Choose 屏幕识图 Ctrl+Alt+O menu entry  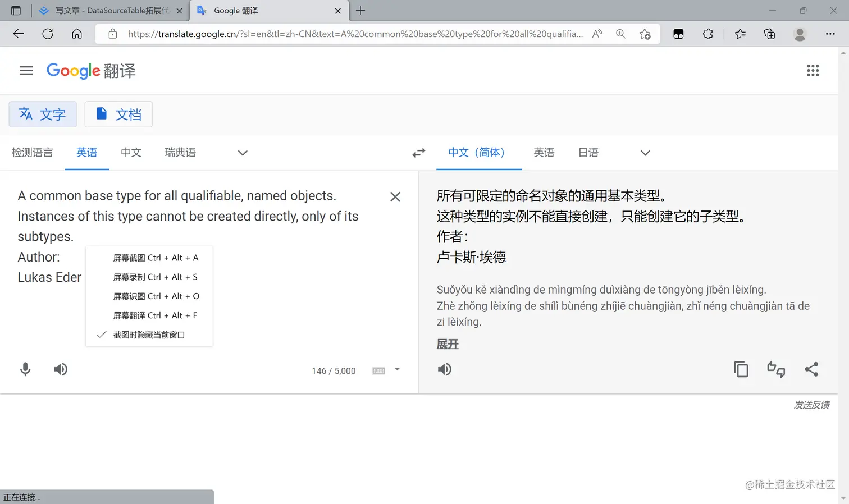tap(149, 296)
